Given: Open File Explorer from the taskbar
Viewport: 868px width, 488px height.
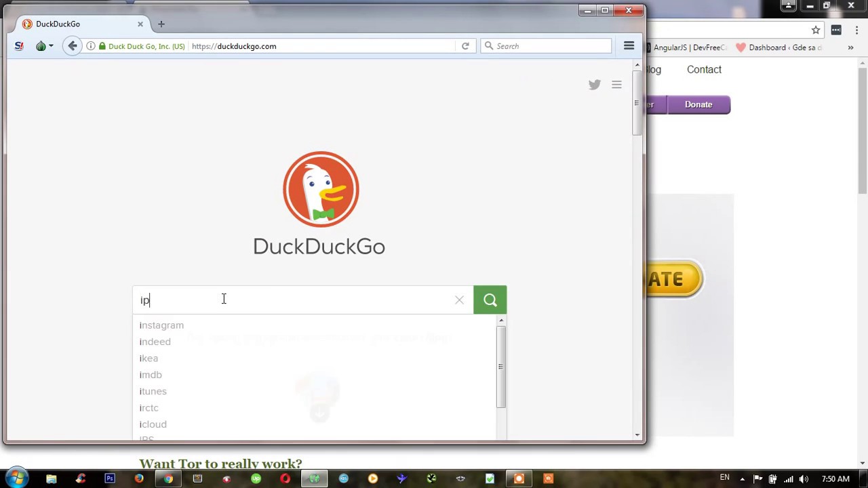Looking at the screenshot, I should pyautogui.click(x=51, y=479).
